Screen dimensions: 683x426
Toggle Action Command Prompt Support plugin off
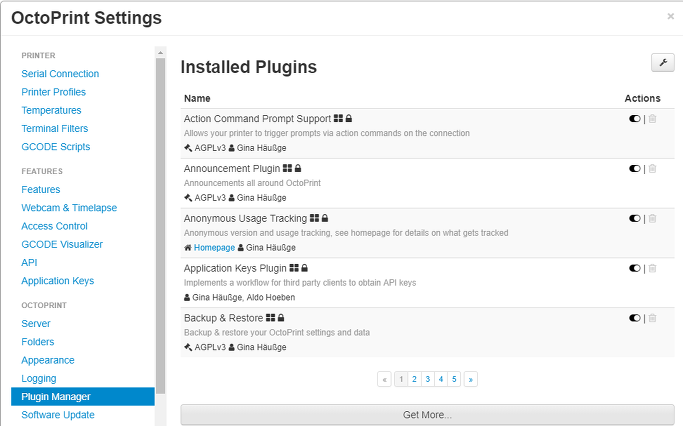[x=635, y=118]
